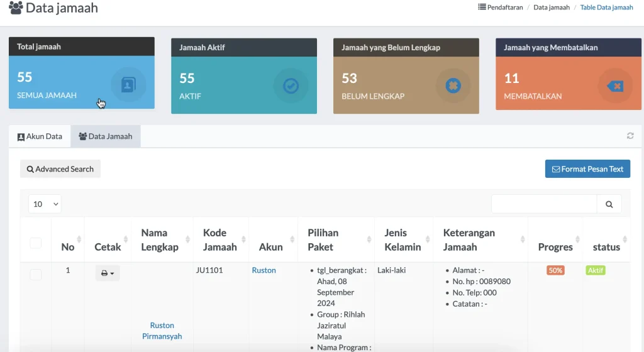
Task: Focus the table search input field
Action: click(x=543, y=204)
